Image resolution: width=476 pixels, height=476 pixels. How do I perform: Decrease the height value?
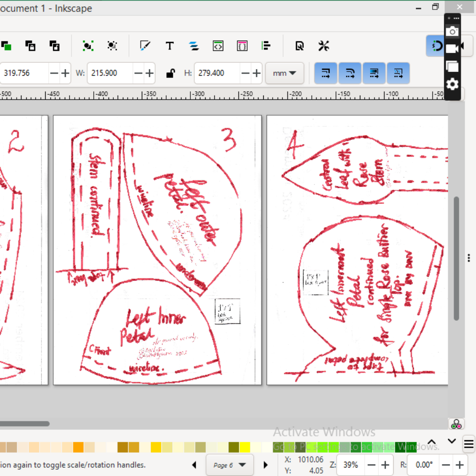[245, 73]
